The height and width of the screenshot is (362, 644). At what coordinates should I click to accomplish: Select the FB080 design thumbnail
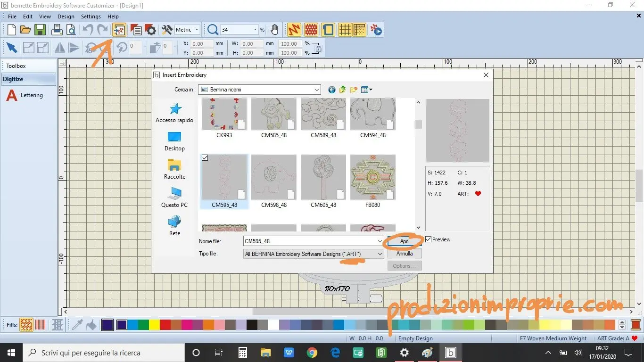[x=373, y=177]
